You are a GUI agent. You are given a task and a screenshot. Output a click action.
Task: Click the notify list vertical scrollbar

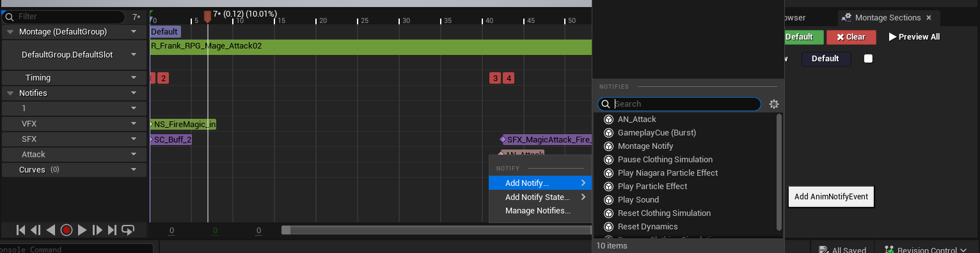click(x=778, y=172)
